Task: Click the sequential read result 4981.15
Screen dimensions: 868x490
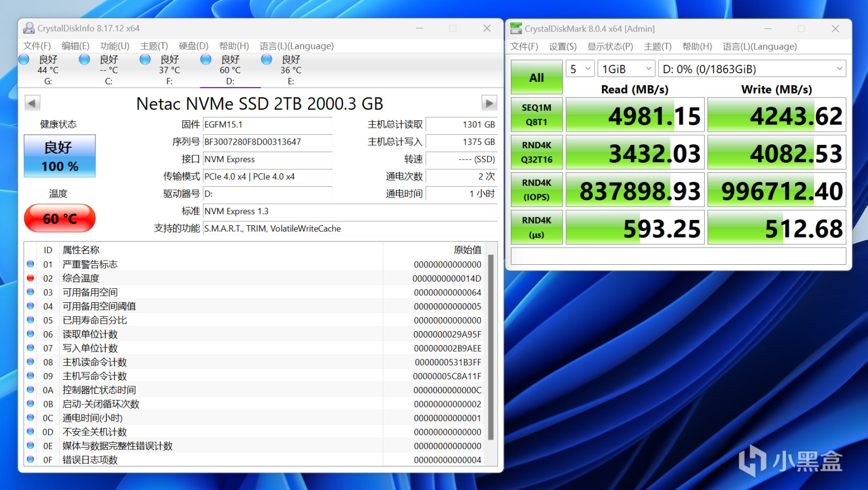Action: click(x=635, y=115)
